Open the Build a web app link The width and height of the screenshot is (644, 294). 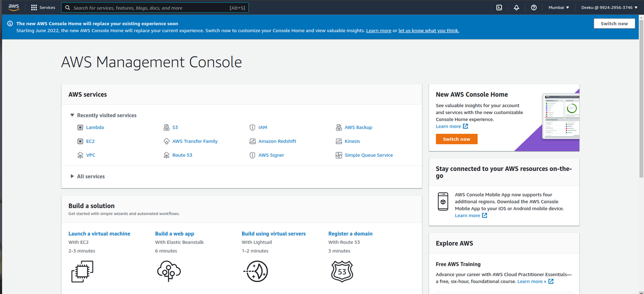[175, 234]
